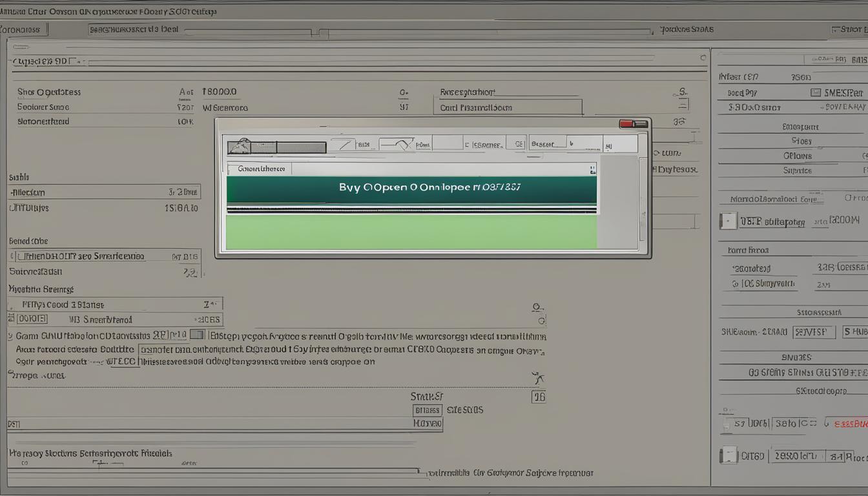Toggle the checkbox beside 'CITEO' at bottom right
868x496 pixels.
click(728, 455)
